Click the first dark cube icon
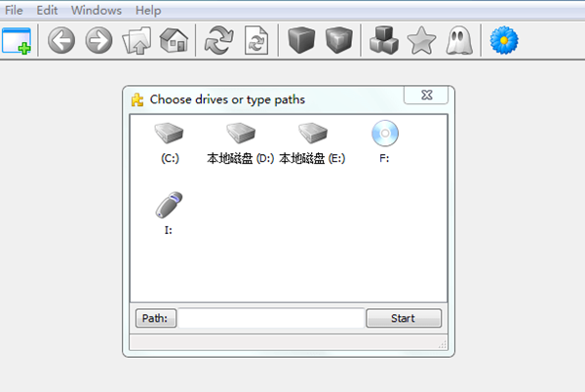The width and height of the screenshot is (585, 392). click(301, 40)
